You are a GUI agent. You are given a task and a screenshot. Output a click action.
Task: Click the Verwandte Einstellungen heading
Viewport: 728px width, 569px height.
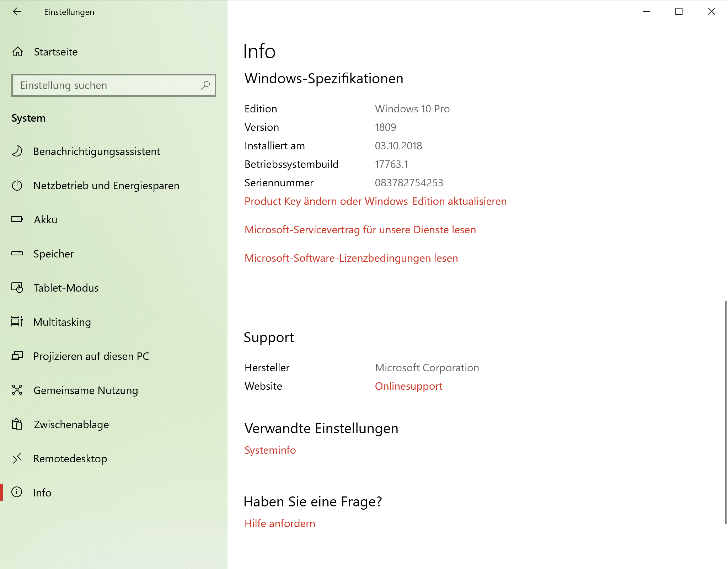pyautogui.click(x=321, y=428)
